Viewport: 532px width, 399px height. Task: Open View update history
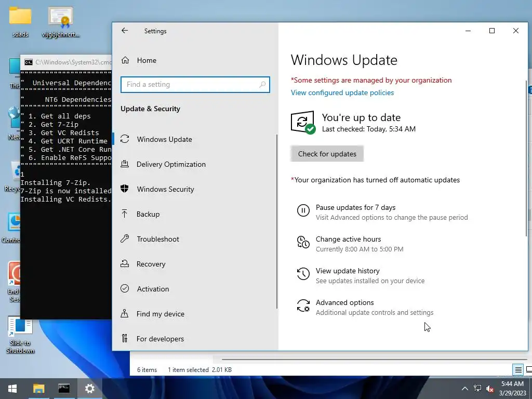point(348,271)
